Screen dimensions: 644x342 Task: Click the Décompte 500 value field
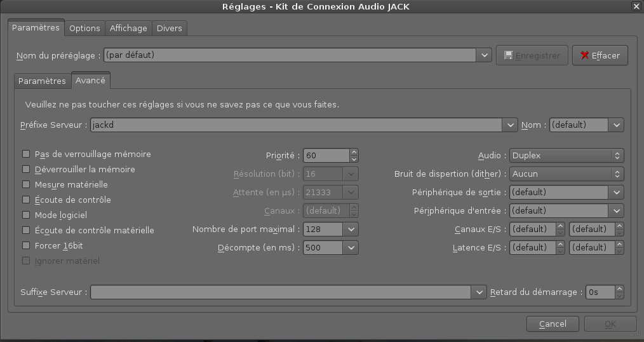[x=323, y=248]
